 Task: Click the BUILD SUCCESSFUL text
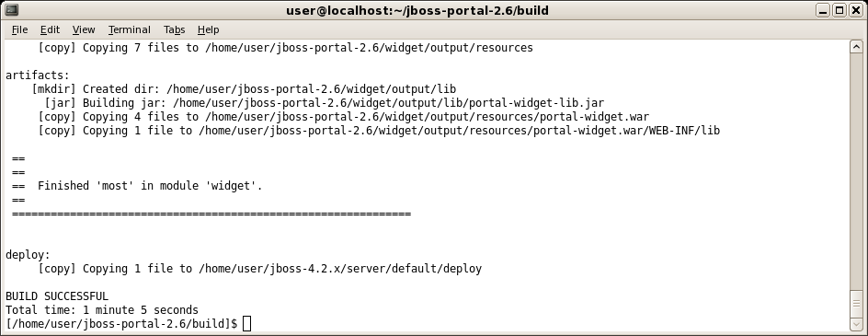click(x=57, y=296)
